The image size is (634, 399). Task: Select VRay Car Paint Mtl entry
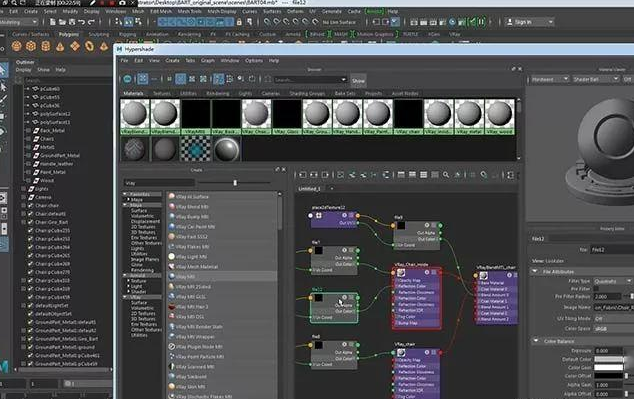coord(222,226)
